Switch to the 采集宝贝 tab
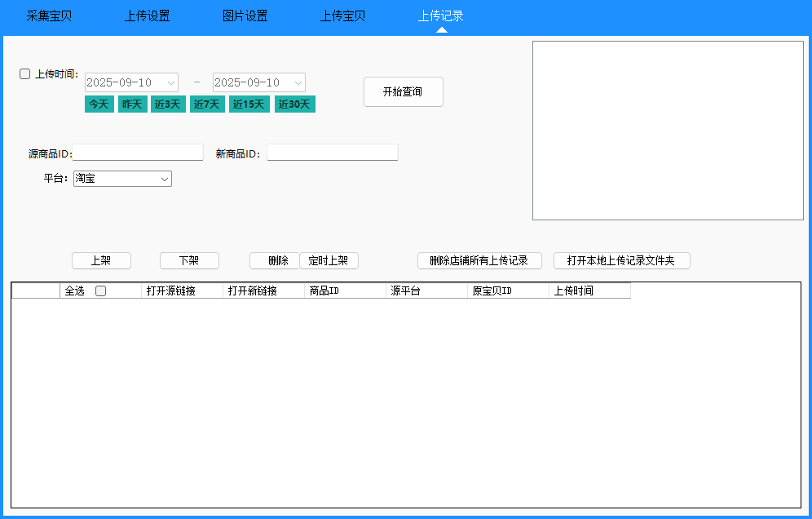This screenshot has height=519, width=812. click(x=49, y=16)
